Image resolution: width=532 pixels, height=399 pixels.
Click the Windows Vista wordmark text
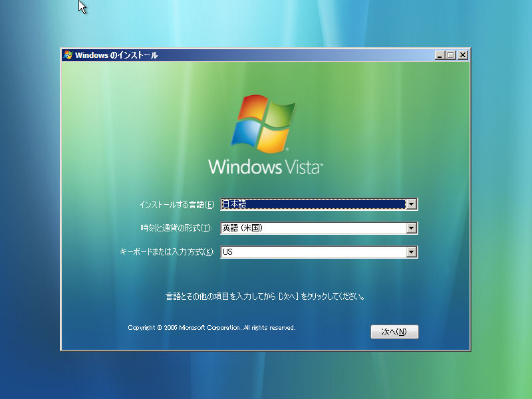265,167
